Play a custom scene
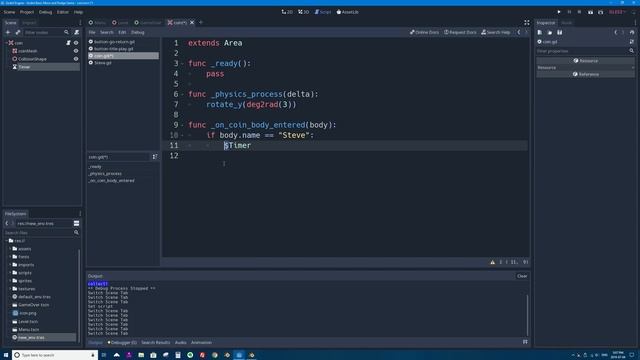This screenshot has width=640, height=360. pyautogui.click(x=600, y=12)
